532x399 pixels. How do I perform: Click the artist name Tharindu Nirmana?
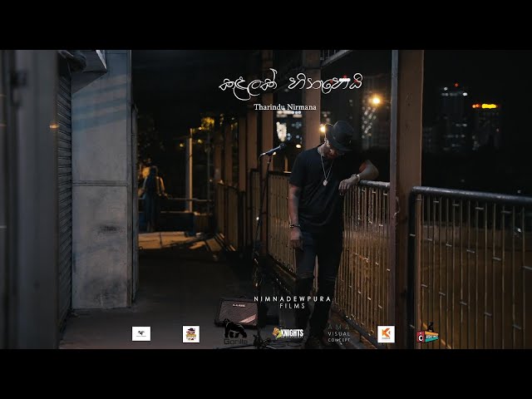285,107
